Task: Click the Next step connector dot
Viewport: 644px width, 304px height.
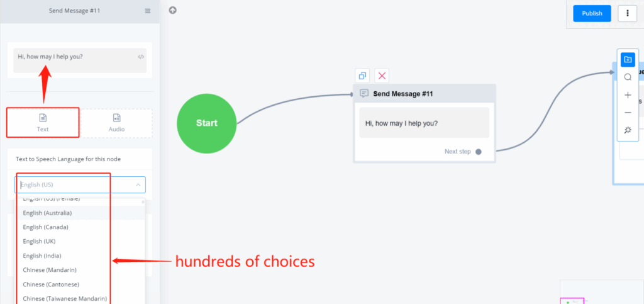Action: pyautogui.click(x=479, y=152)
